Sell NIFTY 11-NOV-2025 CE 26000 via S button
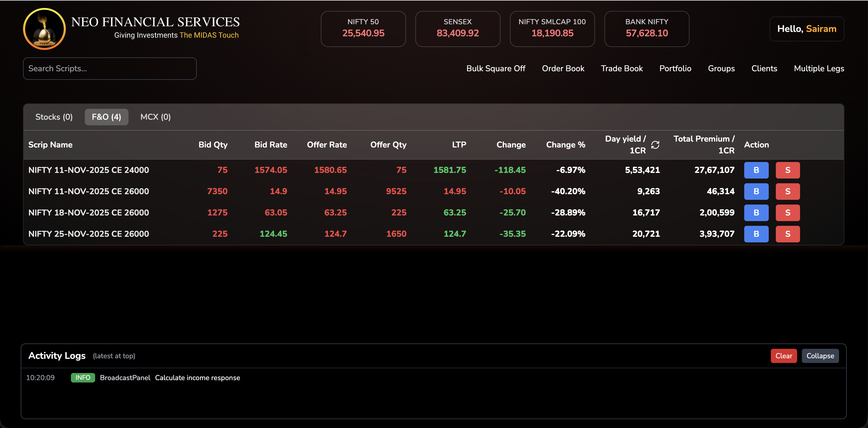868x428 pixels. coord(788,192)
